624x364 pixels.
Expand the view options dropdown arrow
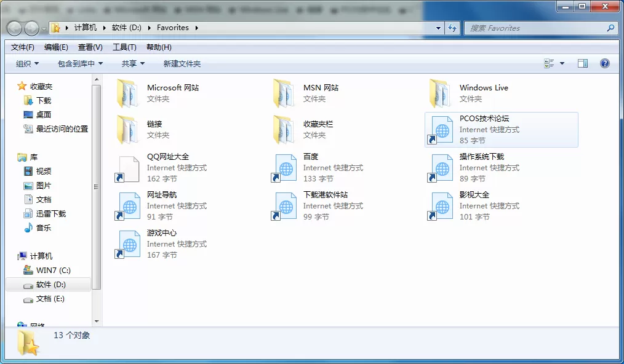tap(562, 63)
